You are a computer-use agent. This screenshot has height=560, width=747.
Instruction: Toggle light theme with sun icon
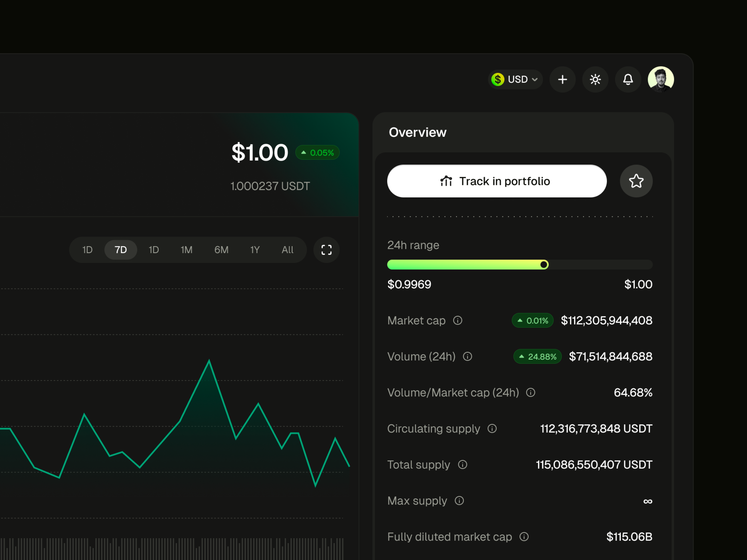point(595,79)
